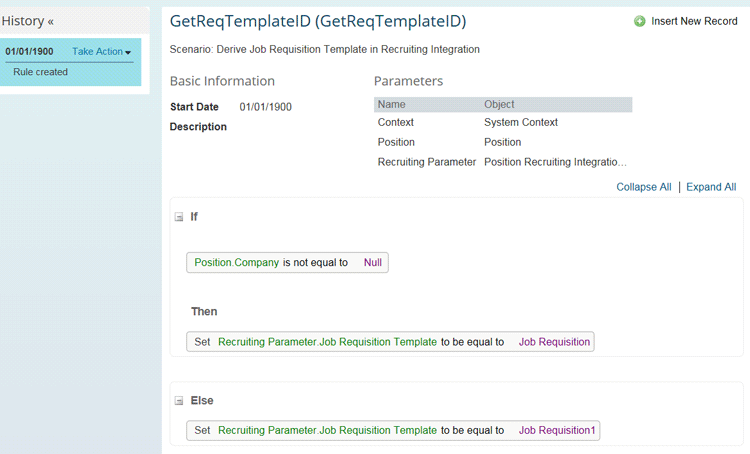Collapse the If block with minus icon
Image resolution: width=750 pixels, height=454 pixels.
179,217
